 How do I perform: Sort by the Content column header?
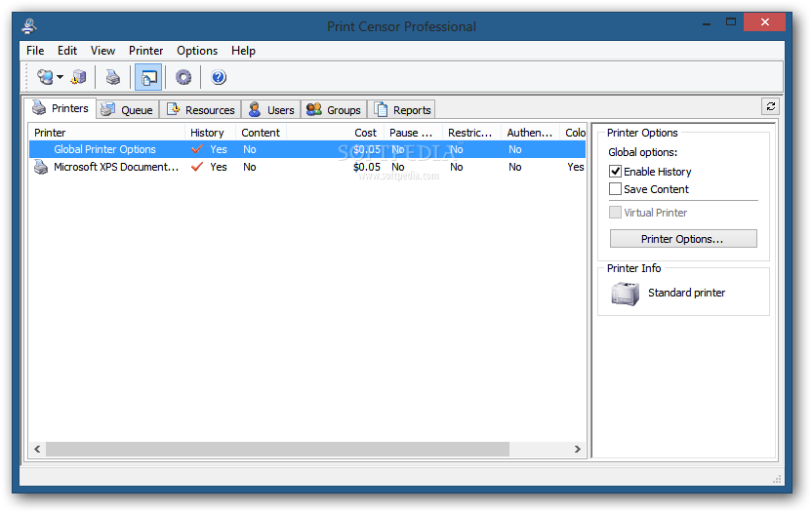click(261, 133)
